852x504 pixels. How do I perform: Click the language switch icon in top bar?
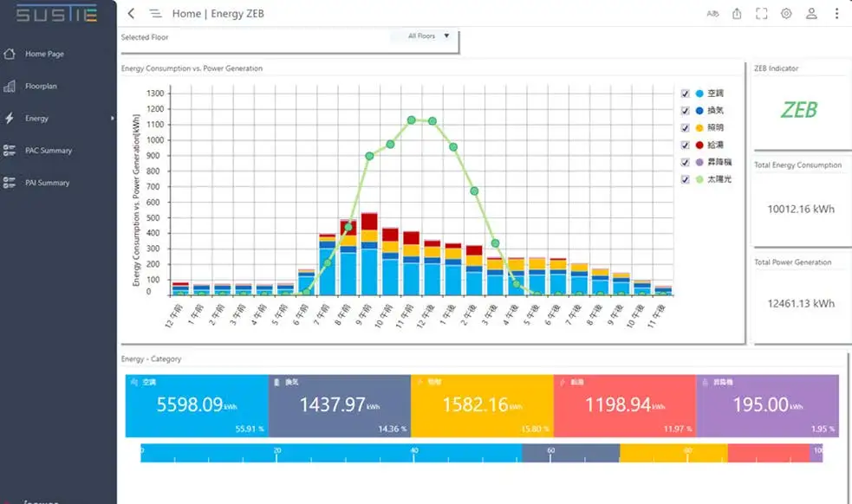[x=713, y=13]
